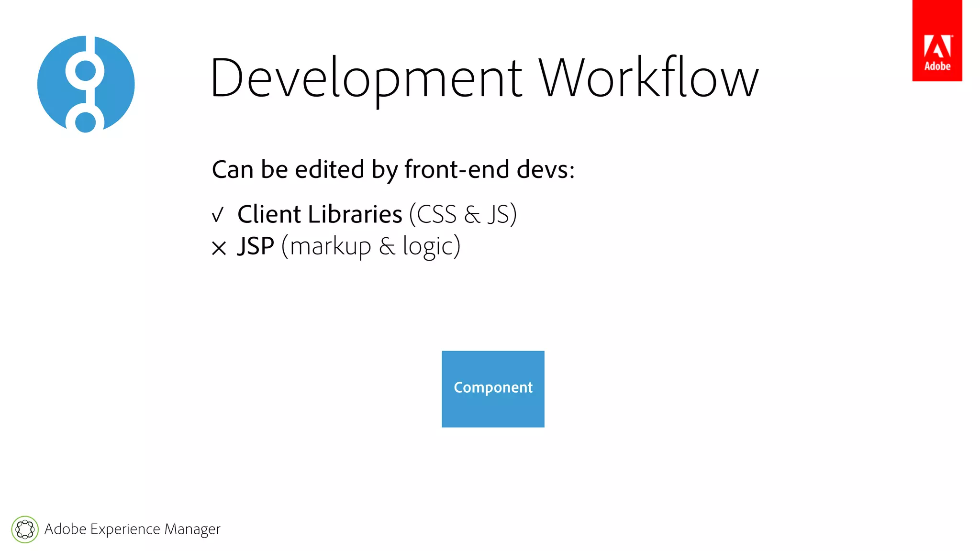The height and width of the screenshot is (551, 980).
Task: Click the red Adobe logo
Action: click(937, 41)
